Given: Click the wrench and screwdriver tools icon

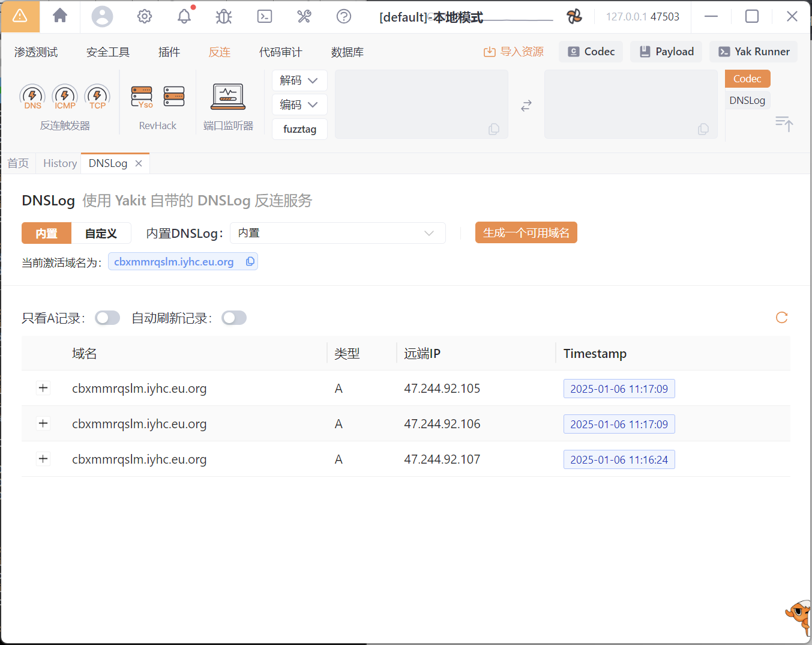Looking at the screenshot, I should pos(304,16).
